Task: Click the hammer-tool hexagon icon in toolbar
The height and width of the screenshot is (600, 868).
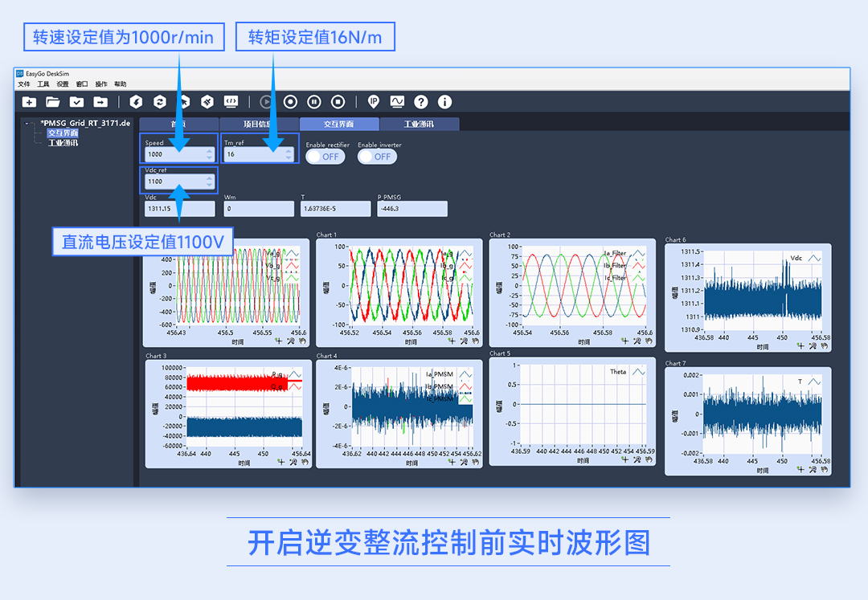Action: [x=207, y=102]
